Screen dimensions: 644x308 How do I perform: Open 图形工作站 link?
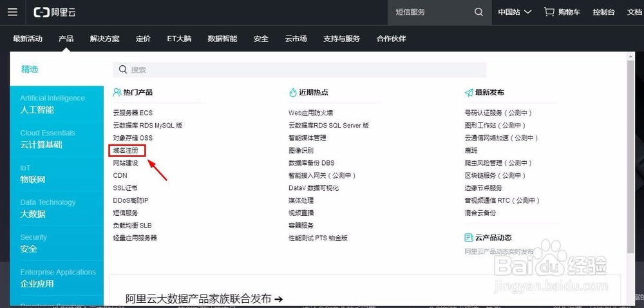pyautogui.click(x=495, y=125)
